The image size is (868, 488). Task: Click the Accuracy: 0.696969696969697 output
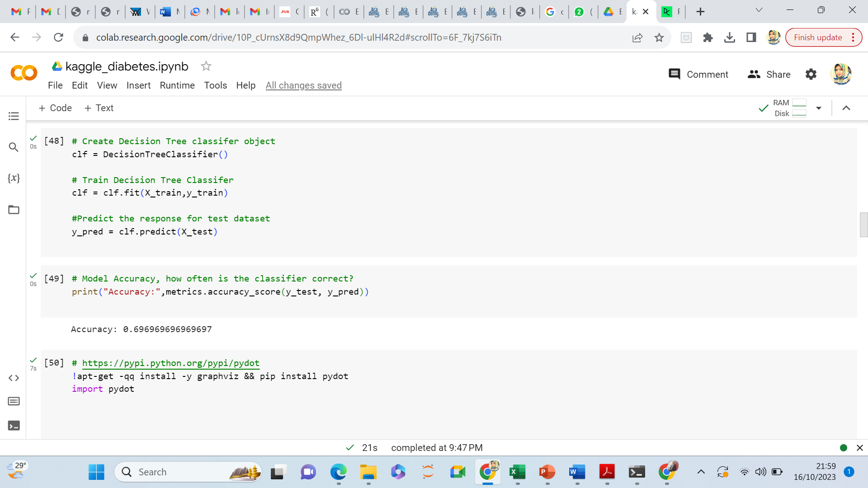(x=141, y=329)
